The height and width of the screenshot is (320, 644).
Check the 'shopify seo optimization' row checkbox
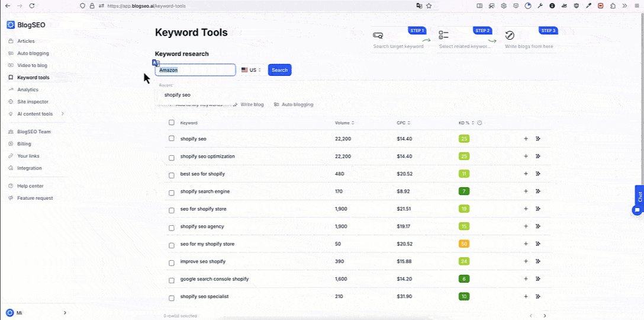point(172,158)
